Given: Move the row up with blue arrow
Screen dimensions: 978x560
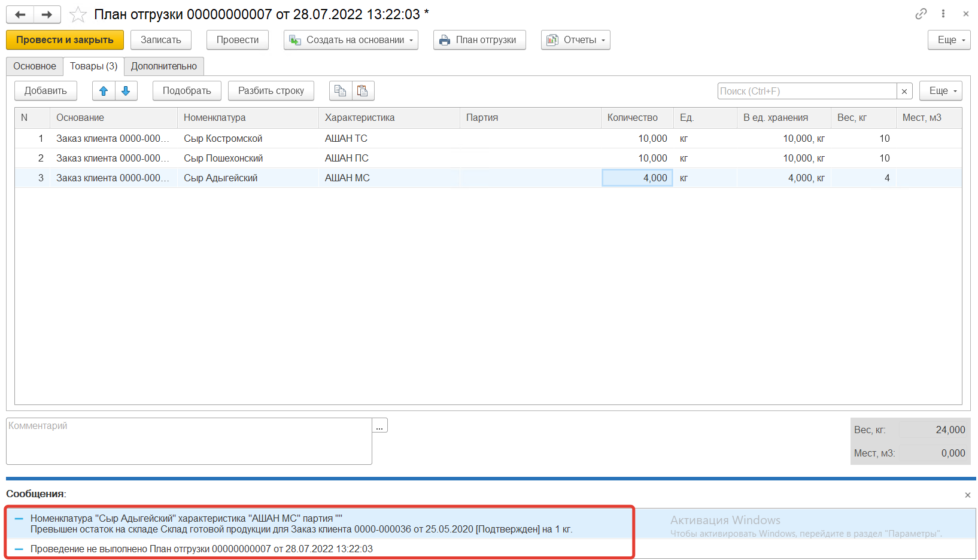Looking at the screenshot, I should 104,91.
